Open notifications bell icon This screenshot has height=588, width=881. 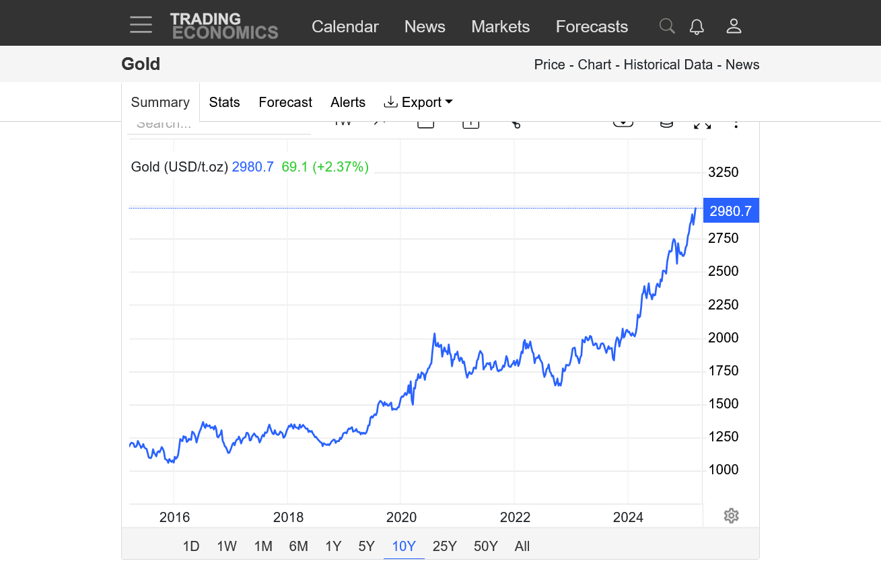(x=697, y=26)
